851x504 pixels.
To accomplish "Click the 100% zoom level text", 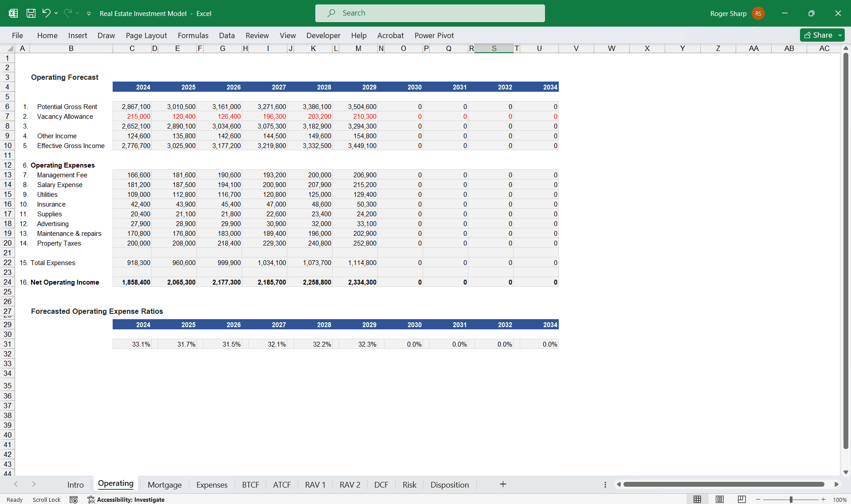I will click(839, 500).
